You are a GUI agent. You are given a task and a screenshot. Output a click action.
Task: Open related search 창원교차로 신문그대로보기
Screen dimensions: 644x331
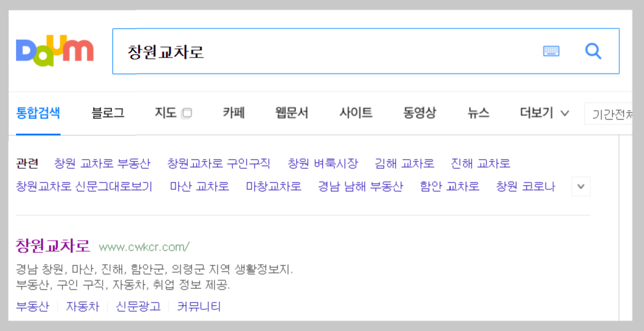[x=84, y=187]
